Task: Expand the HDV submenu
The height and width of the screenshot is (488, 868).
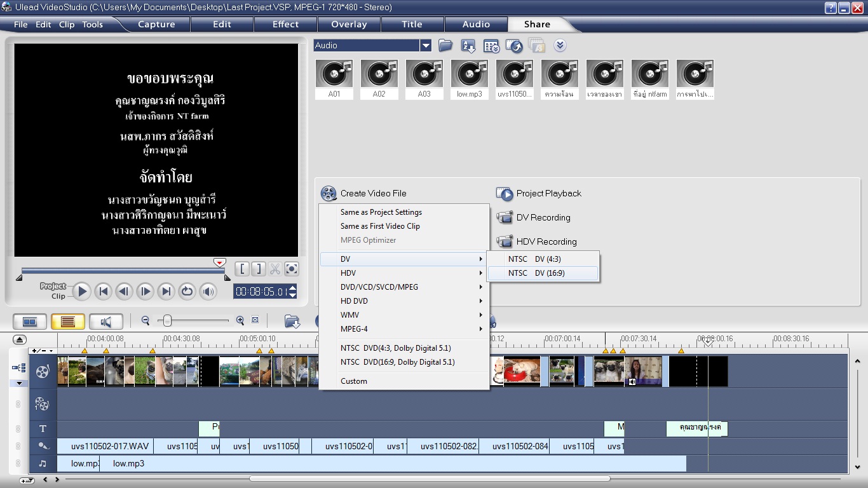Action: [404, 273]
